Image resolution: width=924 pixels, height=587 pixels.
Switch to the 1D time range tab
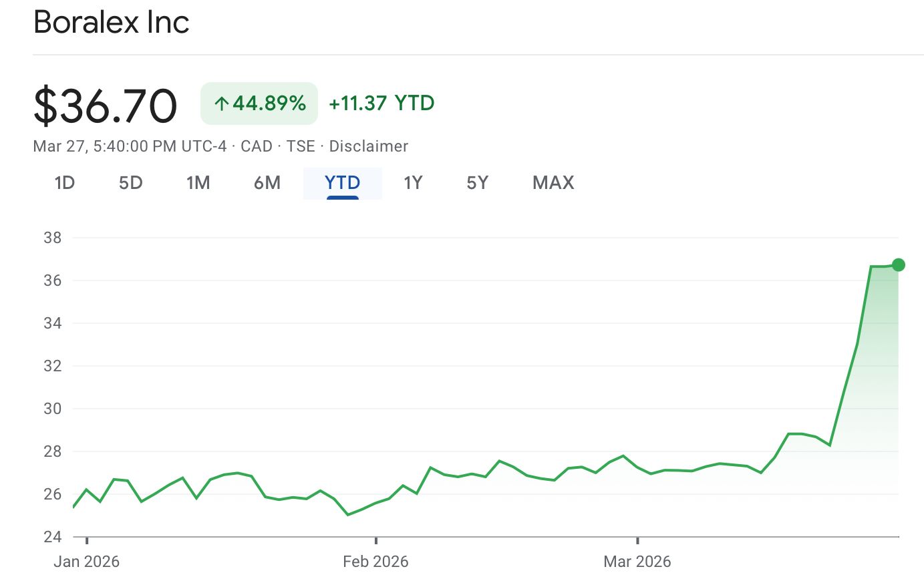tap(64, 183)
